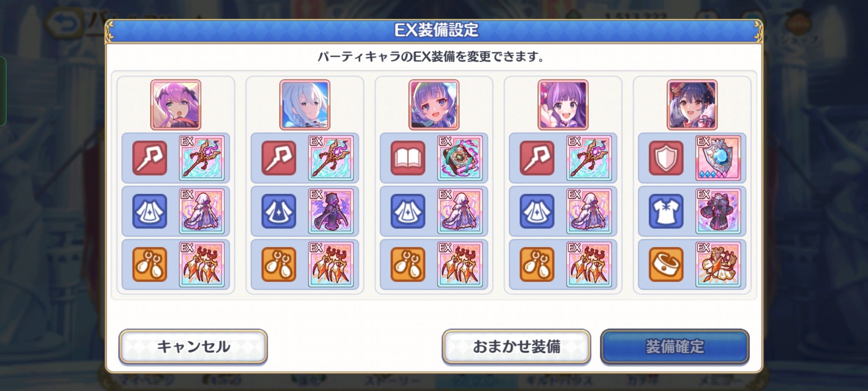Select the pink-haired character's EX staff weapon

coord(202,158)
